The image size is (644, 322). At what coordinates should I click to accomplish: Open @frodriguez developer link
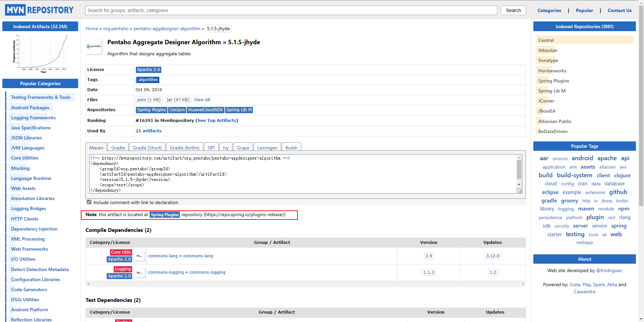(x=609, y=271)
